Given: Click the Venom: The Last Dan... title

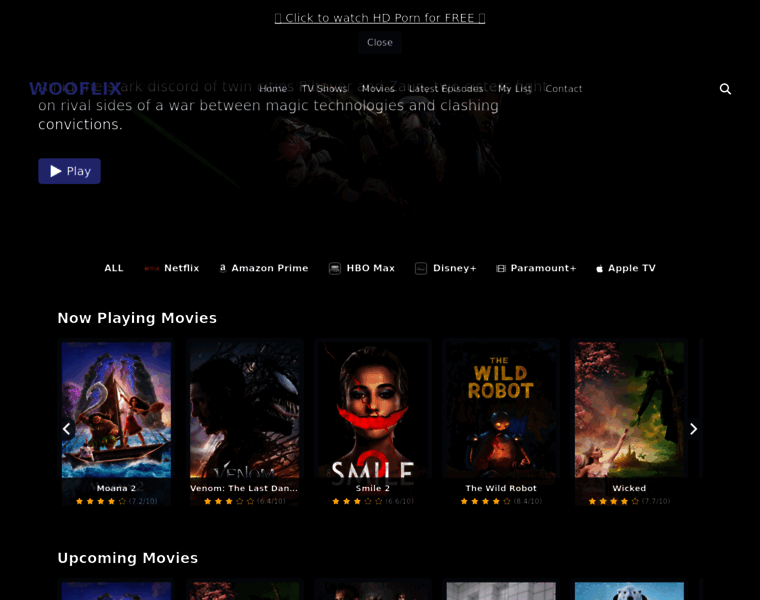Looking at the screenshot, I should 244,488.
